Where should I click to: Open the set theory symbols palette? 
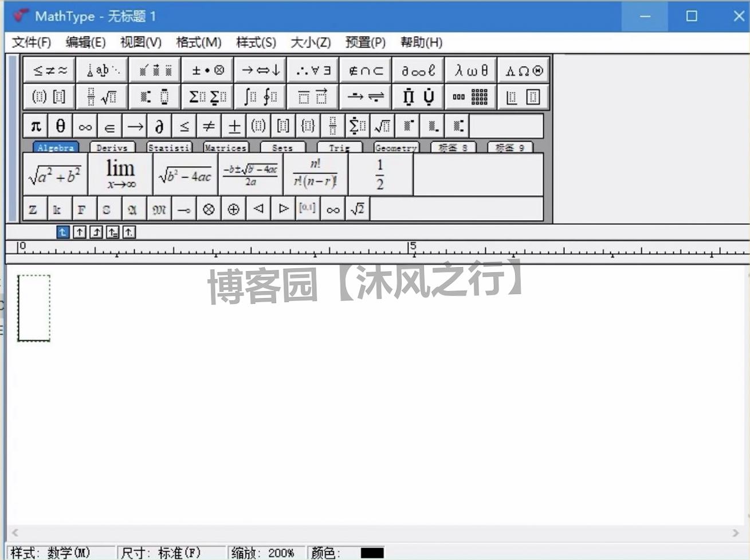point(366,71)
